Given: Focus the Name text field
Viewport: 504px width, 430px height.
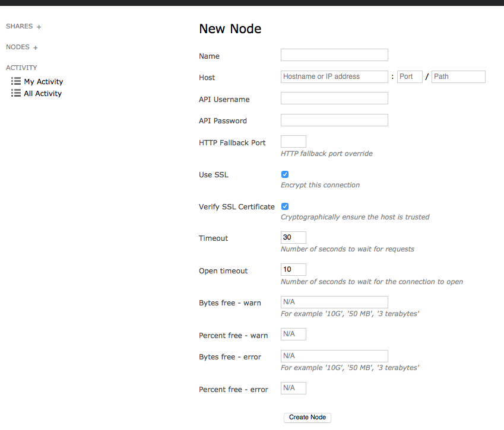Looking at the screenshot, I should pos(334,55).
